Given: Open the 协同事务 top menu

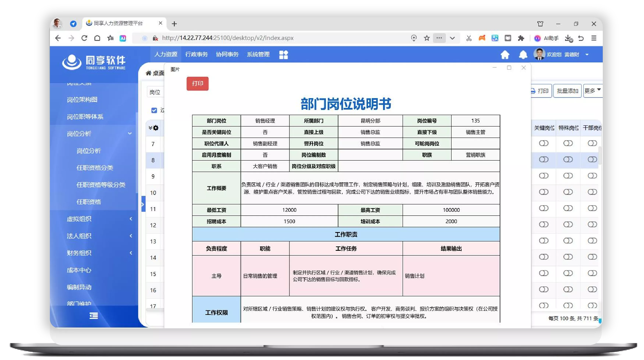Looking at the screenshot, I should 227,54.
